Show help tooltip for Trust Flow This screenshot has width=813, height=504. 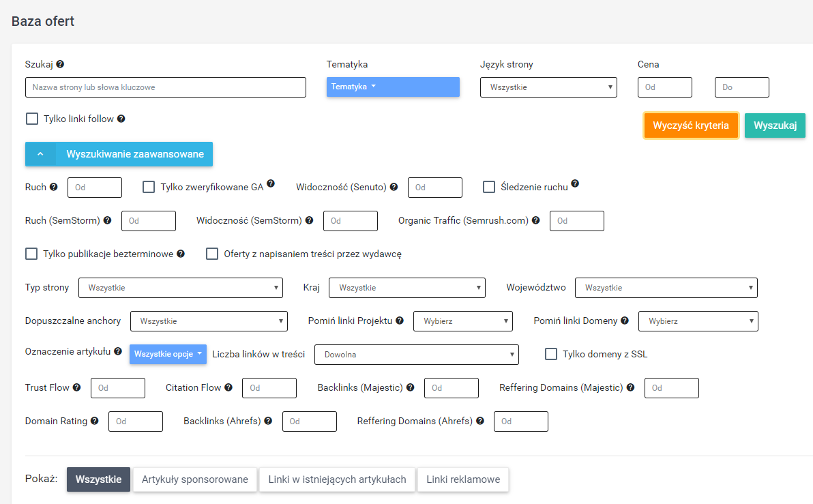(x=77, y=387)
